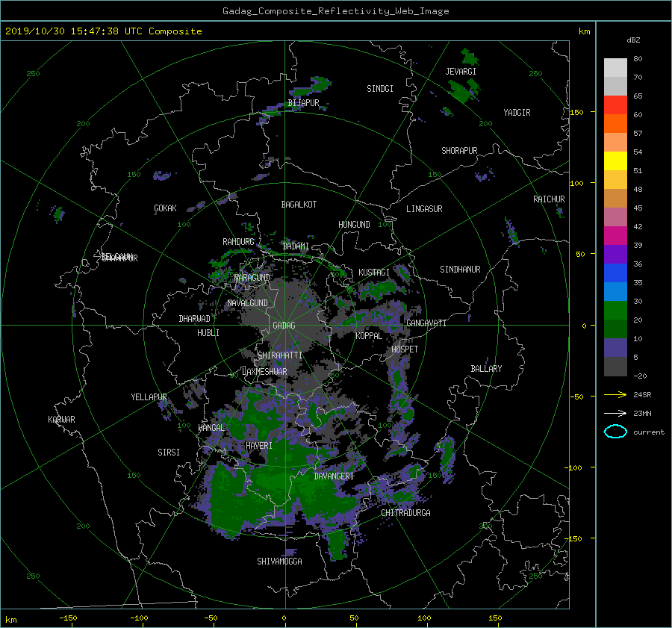Click the KARWAR city label
The image size is (672, 628).
[61, 420]
